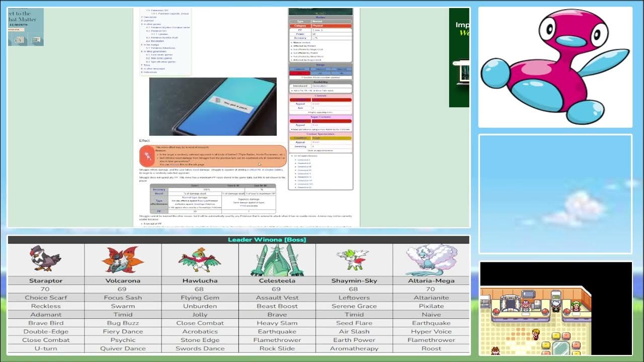The height and width of the screenshot is (362, 644).
Task: Click the Adamant nature cell
Action: 46,315
